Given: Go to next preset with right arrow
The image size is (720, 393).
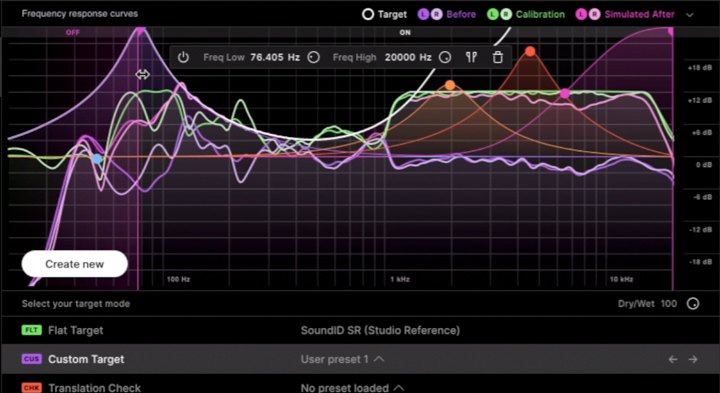Looking at the screenshot, I should [x=693, y=359].
